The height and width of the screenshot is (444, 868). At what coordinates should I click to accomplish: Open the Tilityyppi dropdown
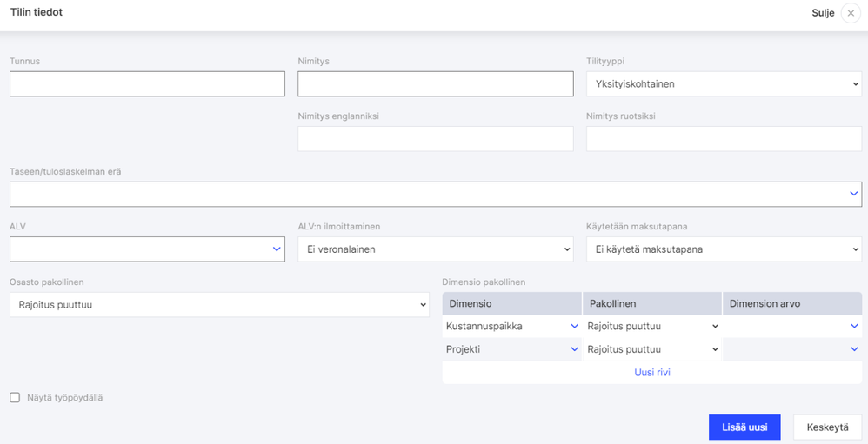pos(724,83)
